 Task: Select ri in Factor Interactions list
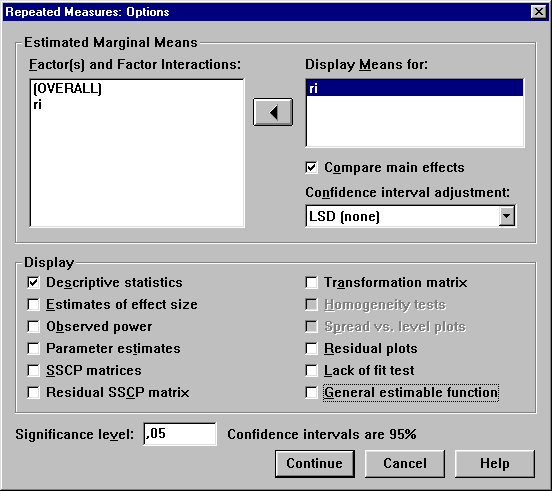(x=38, y=105)
